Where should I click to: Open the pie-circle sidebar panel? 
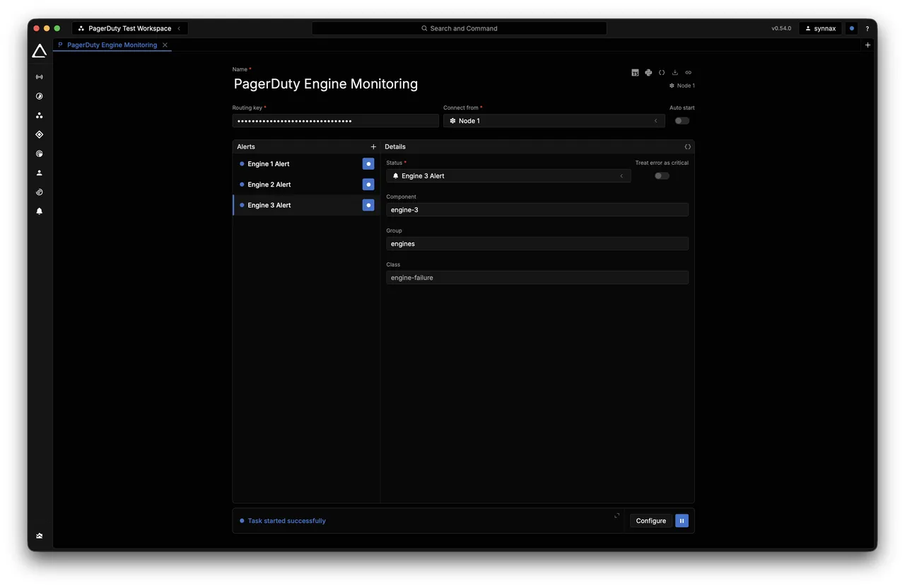[x=40, y=153]
